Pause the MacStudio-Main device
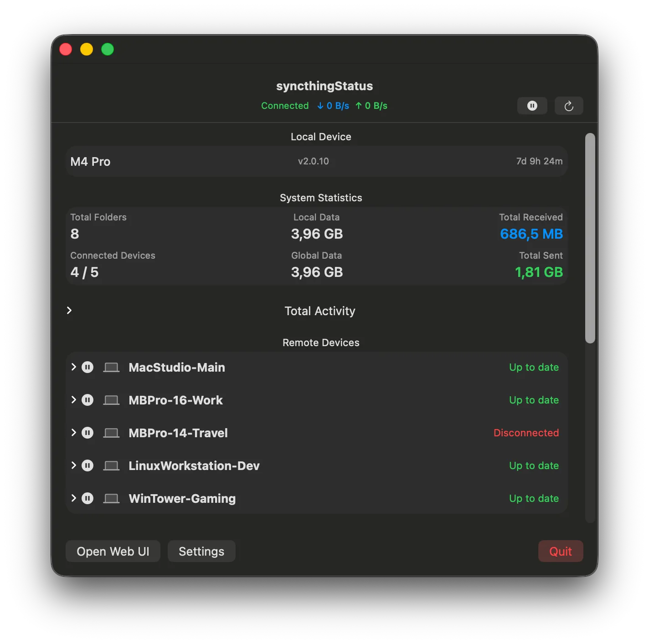The image size is (649, 644). click(88, 367)
